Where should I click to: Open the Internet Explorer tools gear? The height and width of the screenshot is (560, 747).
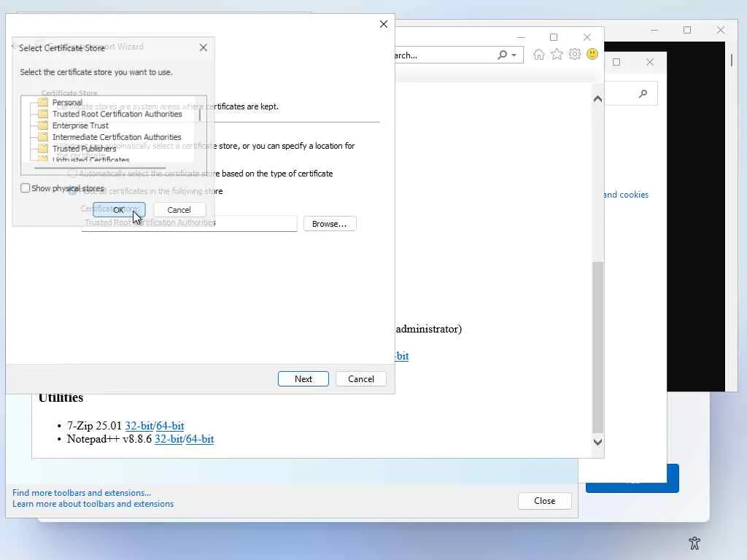click(575, 54)
